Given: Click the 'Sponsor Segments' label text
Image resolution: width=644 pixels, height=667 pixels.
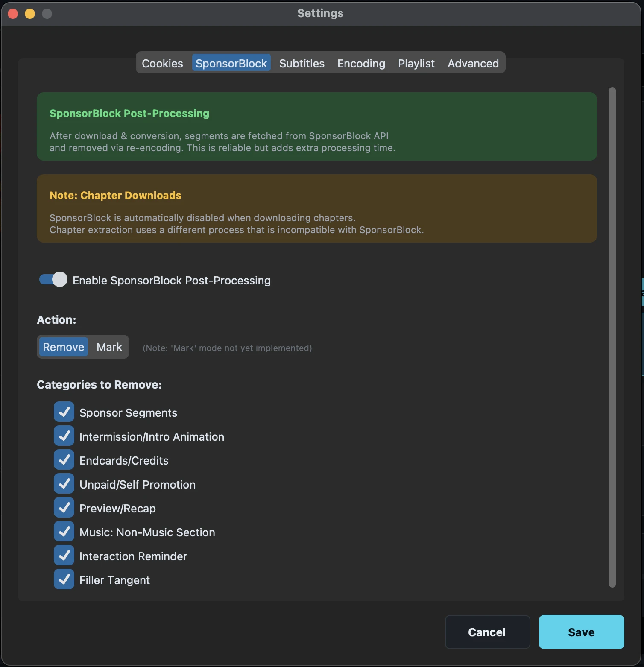Looking at the screenshot, I should click(x=128, y=413).
